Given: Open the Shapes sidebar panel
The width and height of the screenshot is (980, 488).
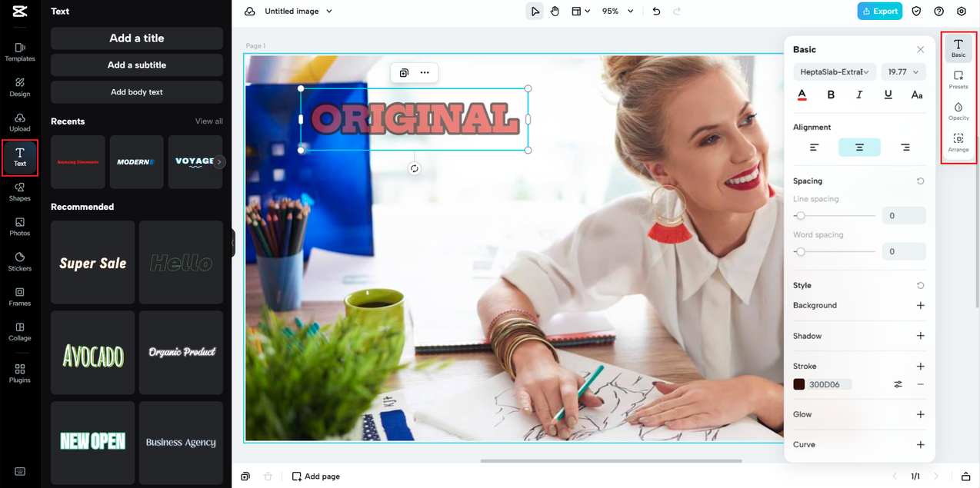Looking at the screenshot, I should click(20, 192).
